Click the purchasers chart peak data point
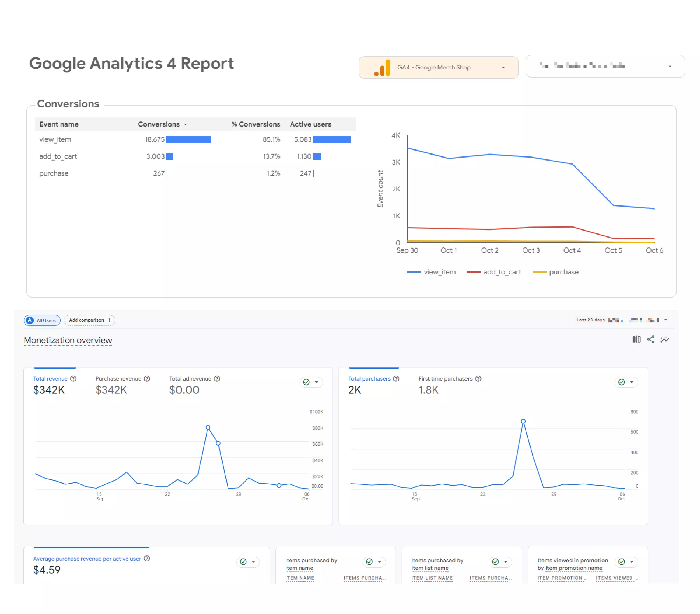The height and width of the screenshot is (614, 700). [523, 421]
